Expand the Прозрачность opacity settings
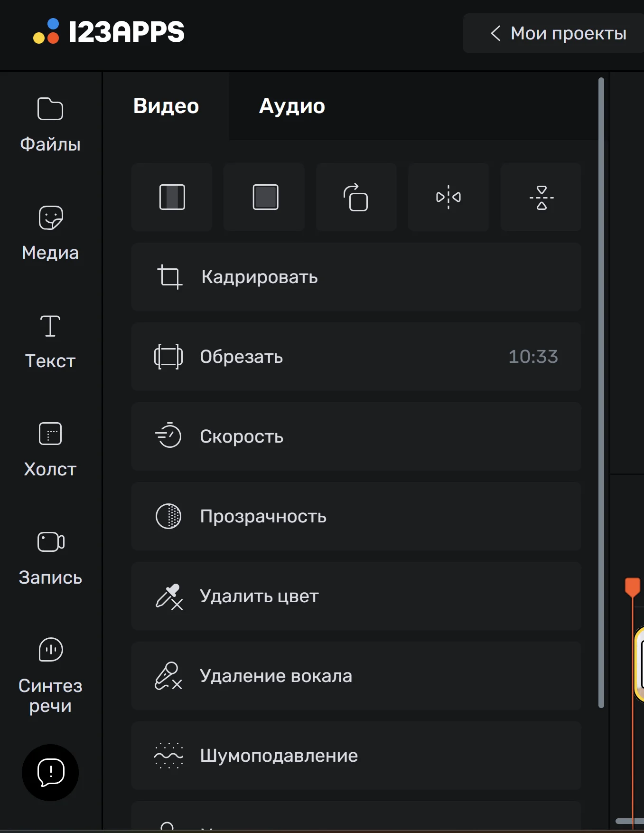Screen dimensions: 644x833 point(356,516)
